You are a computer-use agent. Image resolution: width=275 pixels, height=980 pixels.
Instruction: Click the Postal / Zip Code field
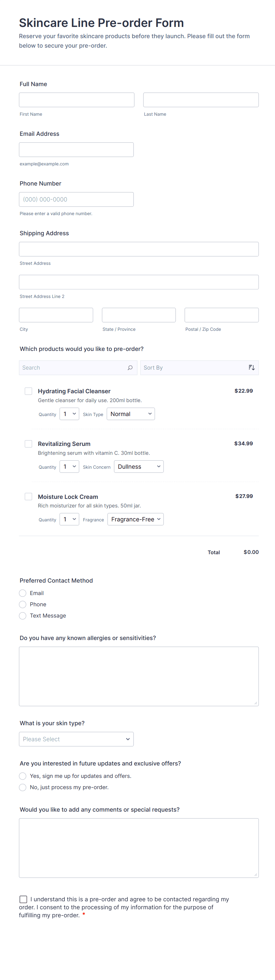(221, 315)
